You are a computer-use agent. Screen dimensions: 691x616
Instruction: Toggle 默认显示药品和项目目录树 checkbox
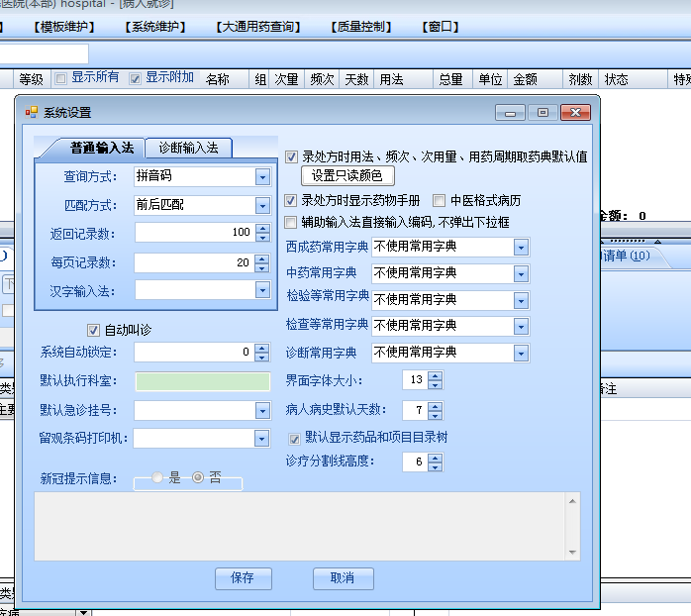(294, 439)
